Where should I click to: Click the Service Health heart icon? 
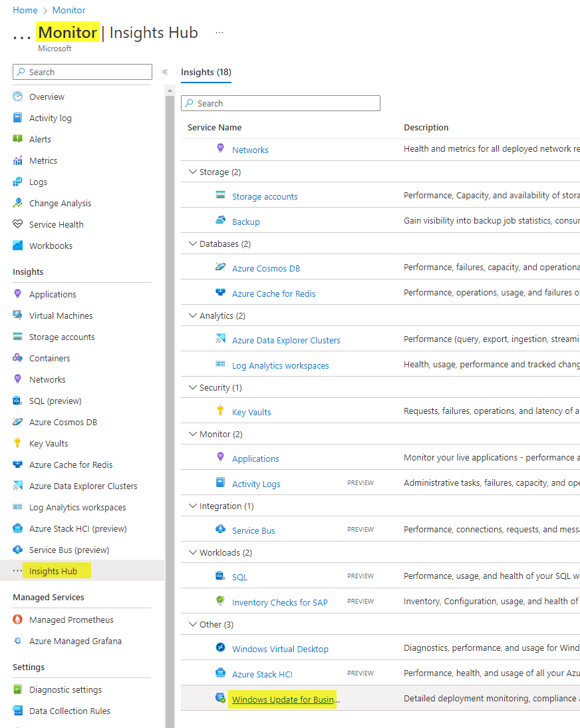tap(18, 224)
